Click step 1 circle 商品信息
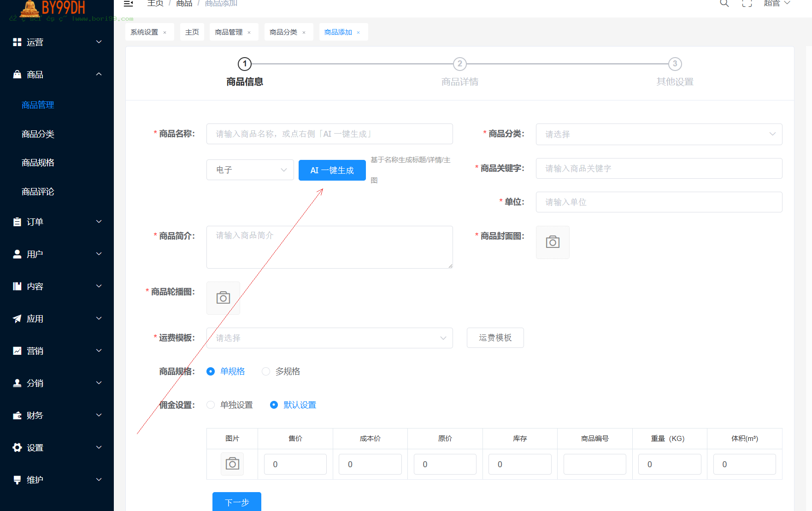Screen dimensions: 812x511 [245, 64]
